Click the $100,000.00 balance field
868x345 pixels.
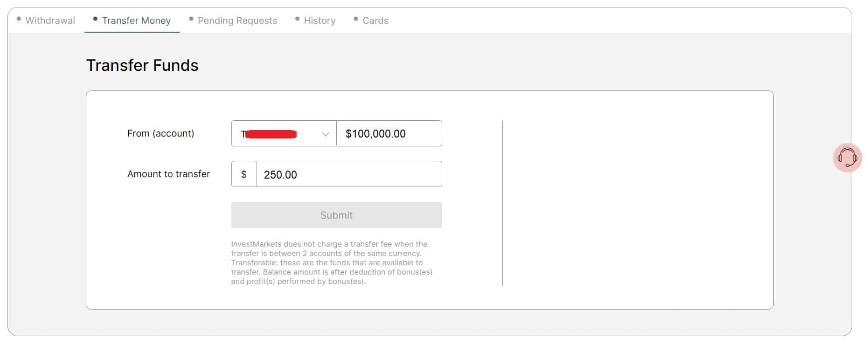pos(389,133)
